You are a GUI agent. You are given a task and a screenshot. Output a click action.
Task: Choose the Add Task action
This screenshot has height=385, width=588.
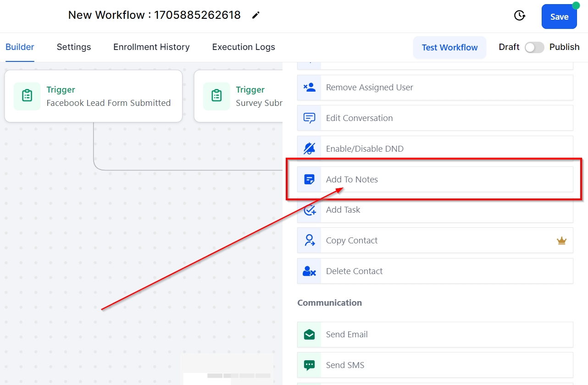coord(343,210)
